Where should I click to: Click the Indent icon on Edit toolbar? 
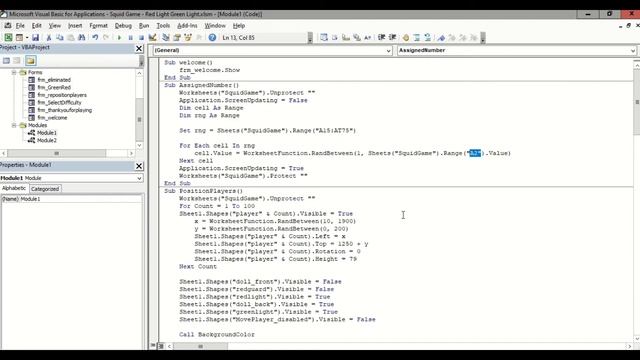381,38
